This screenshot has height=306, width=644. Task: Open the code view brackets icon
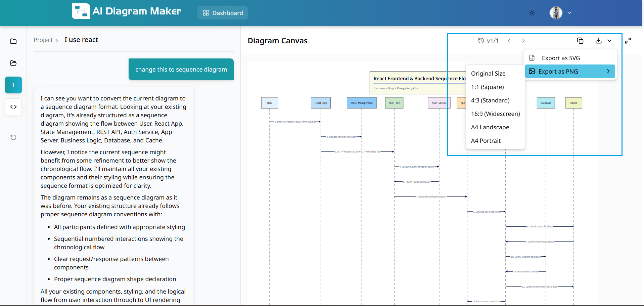(13, 107)
